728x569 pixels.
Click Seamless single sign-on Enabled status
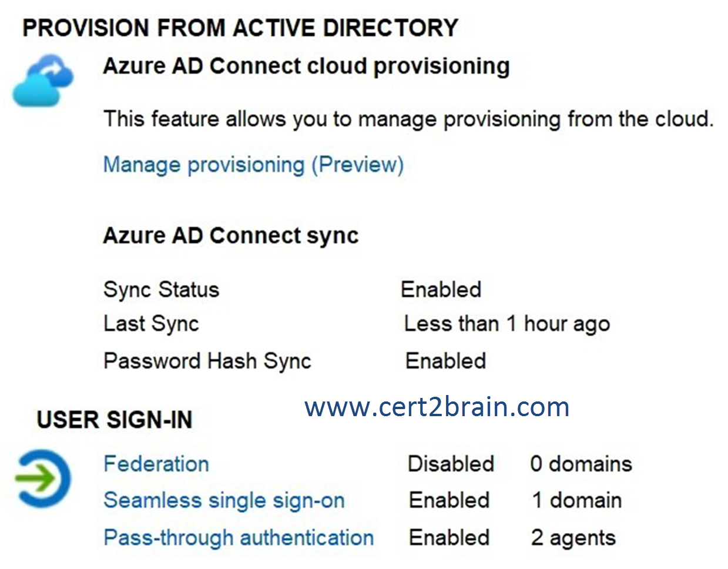(449, 500)
